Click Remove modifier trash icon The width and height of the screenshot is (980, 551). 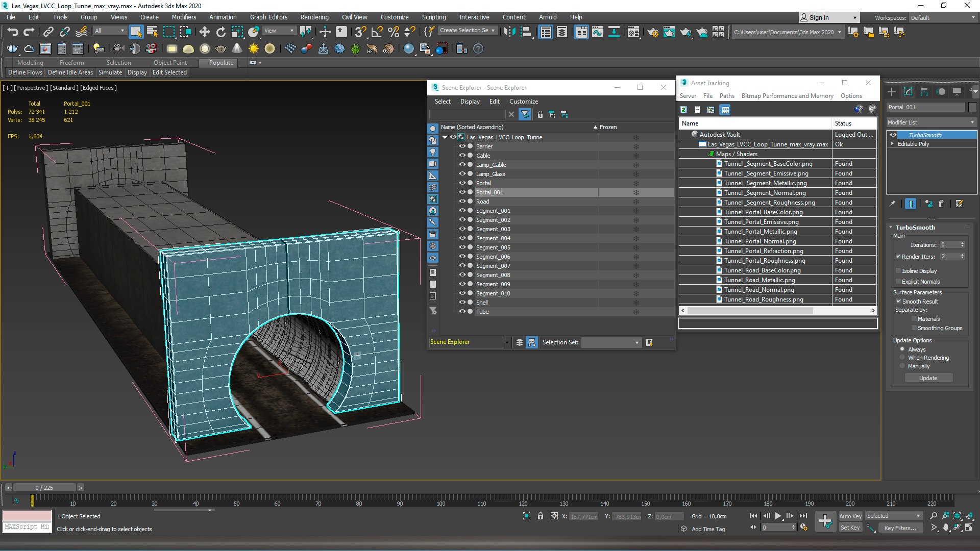tap(941, 204)
